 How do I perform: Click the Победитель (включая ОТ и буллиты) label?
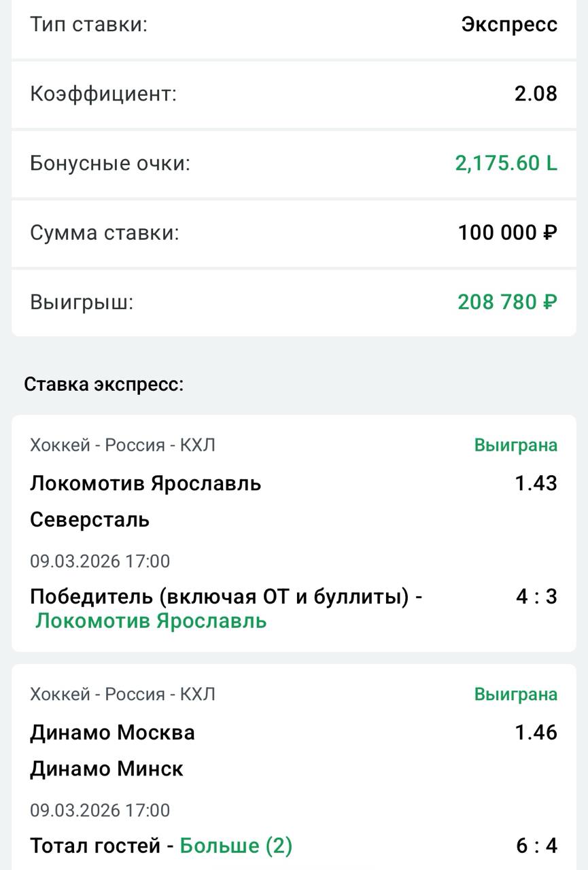point(226,597)
